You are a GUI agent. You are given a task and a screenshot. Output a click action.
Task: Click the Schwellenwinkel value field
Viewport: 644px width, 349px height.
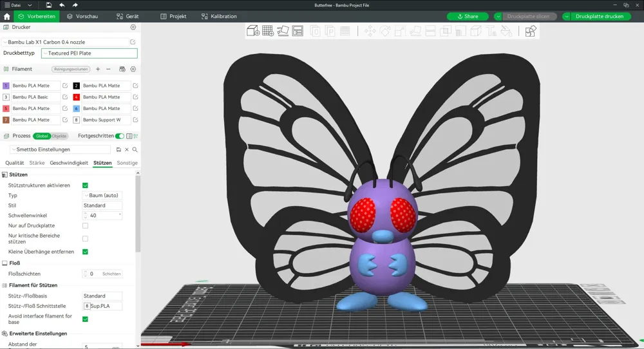(x=102, y=216)
